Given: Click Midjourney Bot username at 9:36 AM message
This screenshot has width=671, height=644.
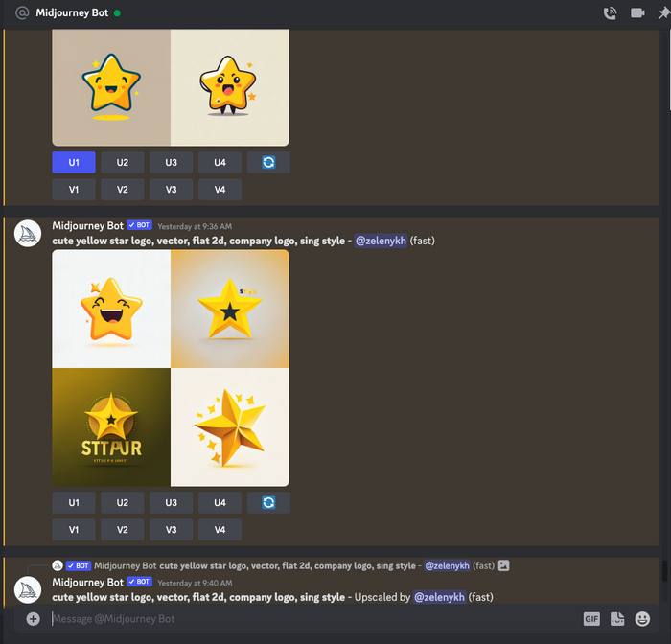Looking at the screenshot, I should click(x=88, y=225).
